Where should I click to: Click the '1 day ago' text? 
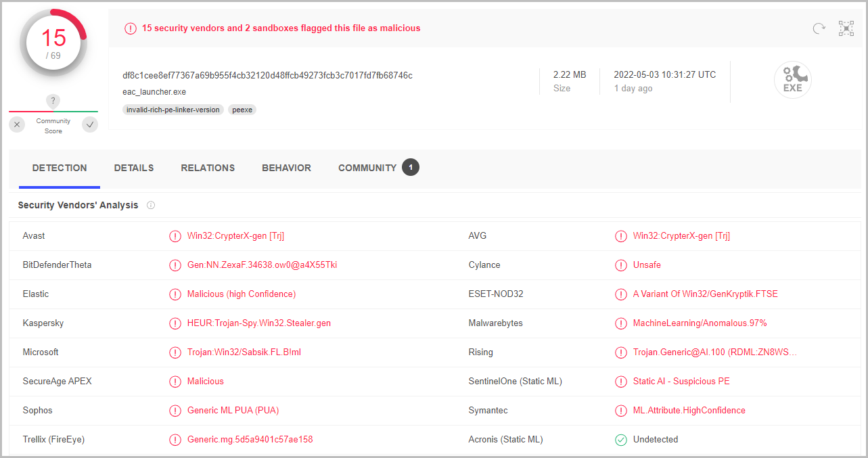click(633, 88)
